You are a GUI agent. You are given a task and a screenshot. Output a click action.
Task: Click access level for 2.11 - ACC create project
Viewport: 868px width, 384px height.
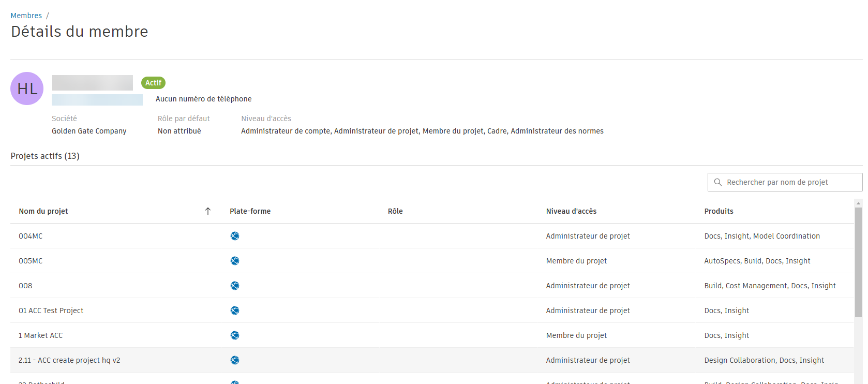[588, 360]
